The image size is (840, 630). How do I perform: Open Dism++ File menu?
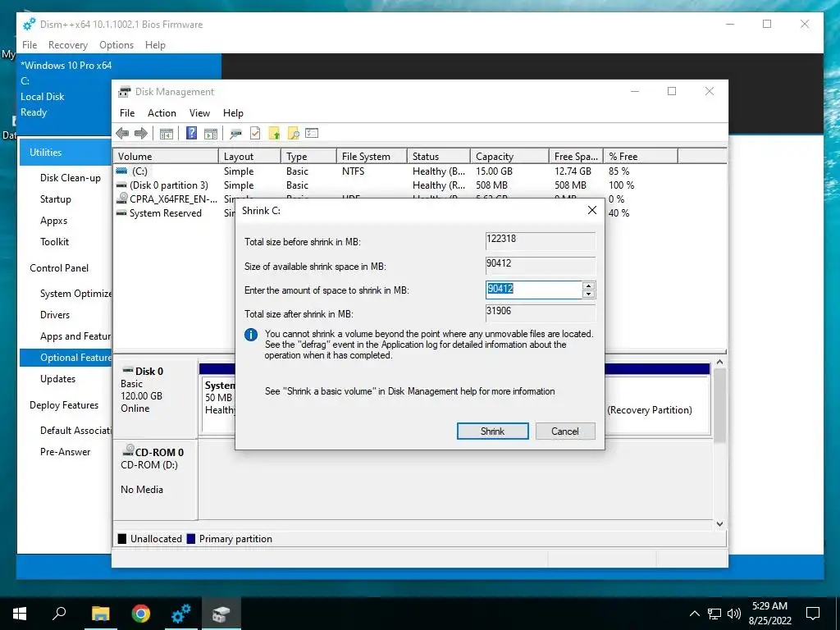(x=30, y=45)
